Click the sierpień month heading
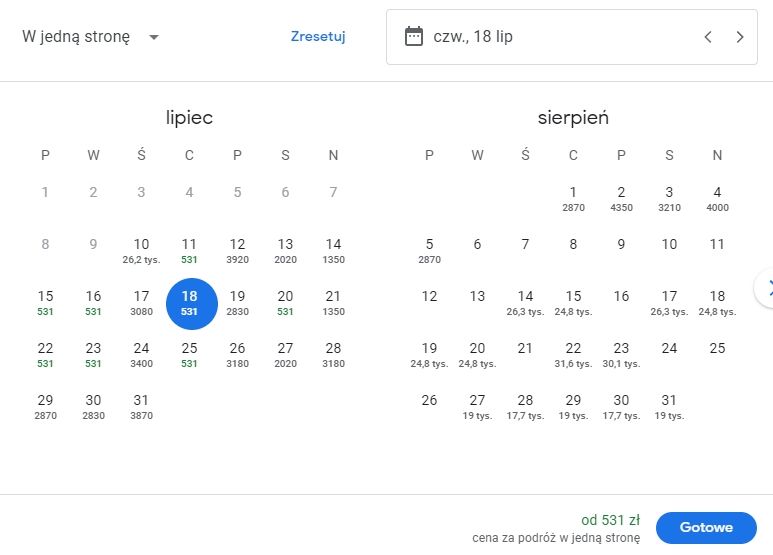 [573, 118]
